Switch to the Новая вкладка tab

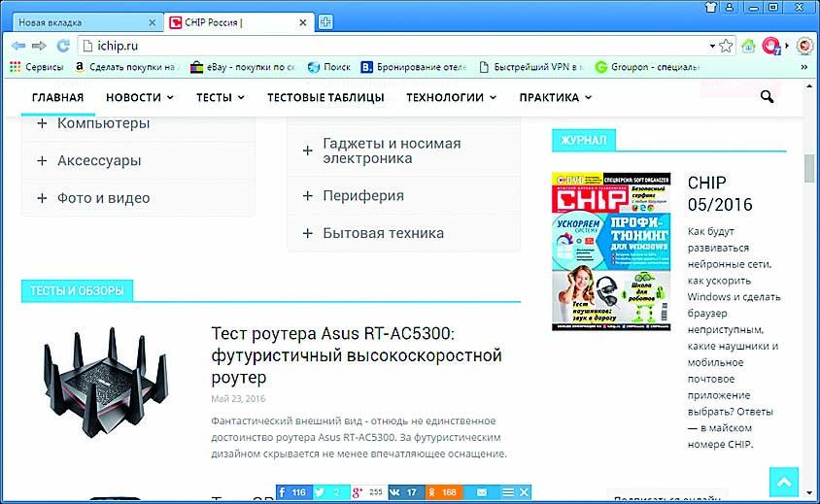click(78, 21)
